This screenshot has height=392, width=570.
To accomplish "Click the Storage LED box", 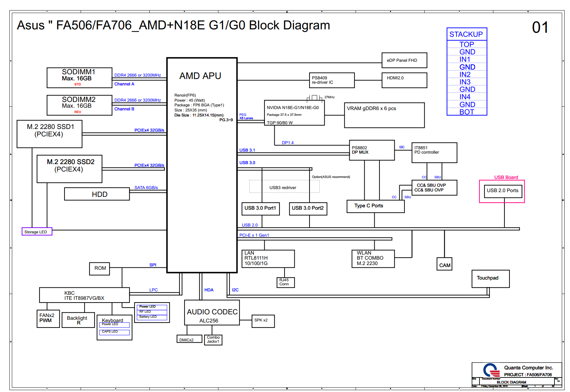I will (x=37, y=232).
